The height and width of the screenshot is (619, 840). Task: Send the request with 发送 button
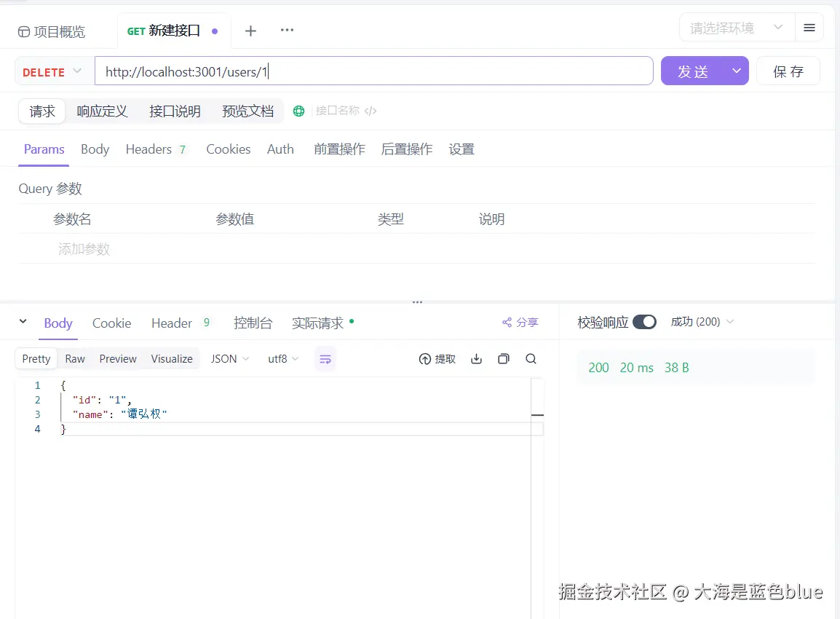pyautogui.click(x=693, y=71)
